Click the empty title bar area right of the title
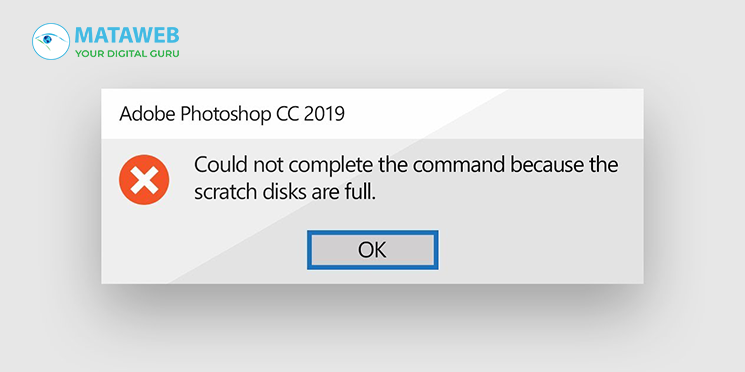745x372 pixels. coord(494,114)
